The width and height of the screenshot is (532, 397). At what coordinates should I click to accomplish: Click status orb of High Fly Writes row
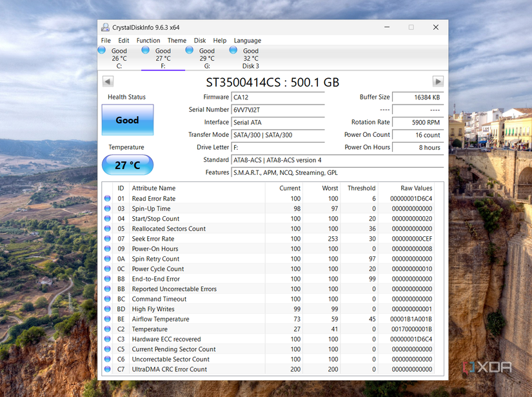click(x=108, y=309)
